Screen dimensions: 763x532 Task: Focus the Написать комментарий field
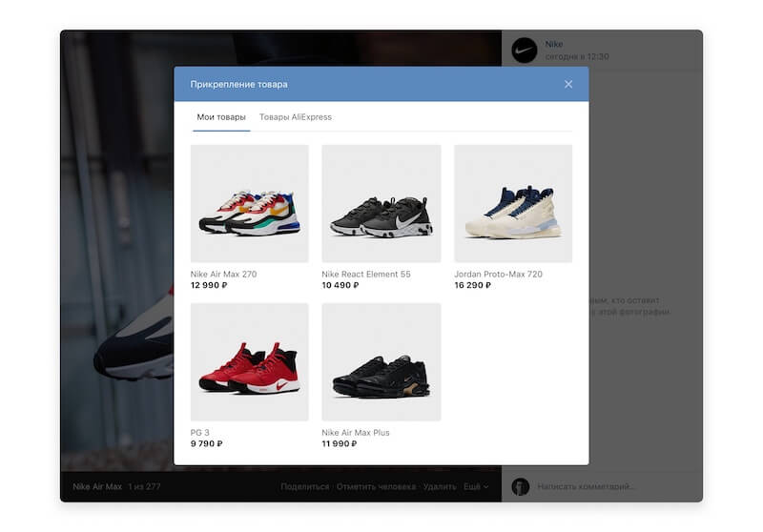click(610, 487)
